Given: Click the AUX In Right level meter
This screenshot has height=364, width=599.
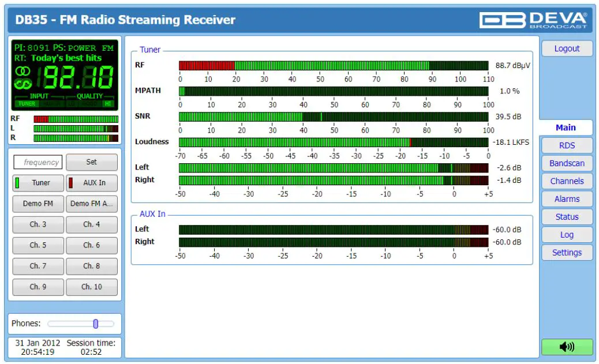Looking at the screenshot, I should [334, 242].
